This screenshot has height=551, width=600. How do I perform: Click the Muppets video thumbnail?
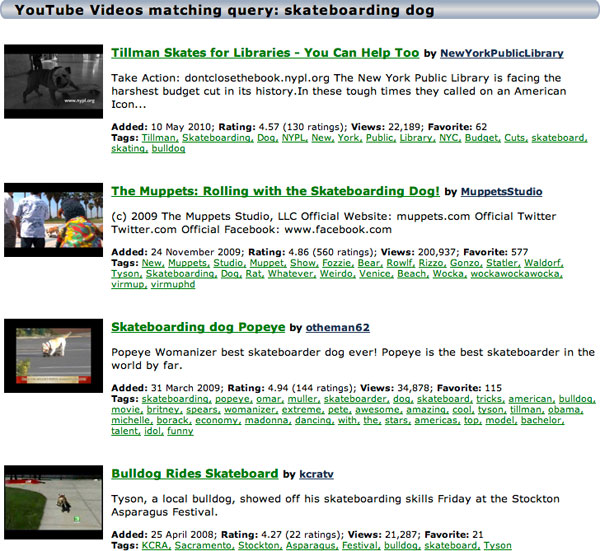[54, 220]
